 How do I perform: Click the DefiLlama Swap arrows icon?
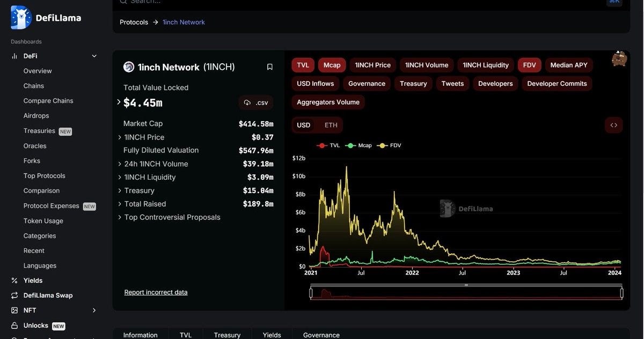14,296
